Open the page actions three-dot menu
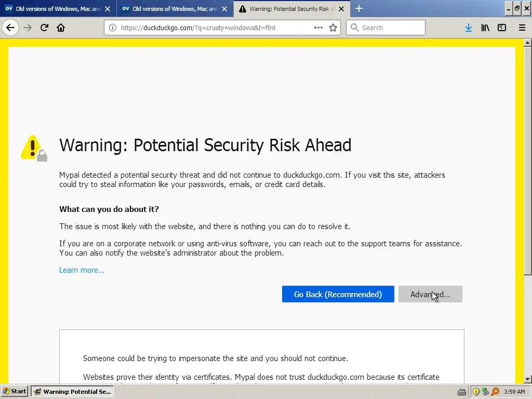This screenshot has height=399, width=532. tap(318, 28)
